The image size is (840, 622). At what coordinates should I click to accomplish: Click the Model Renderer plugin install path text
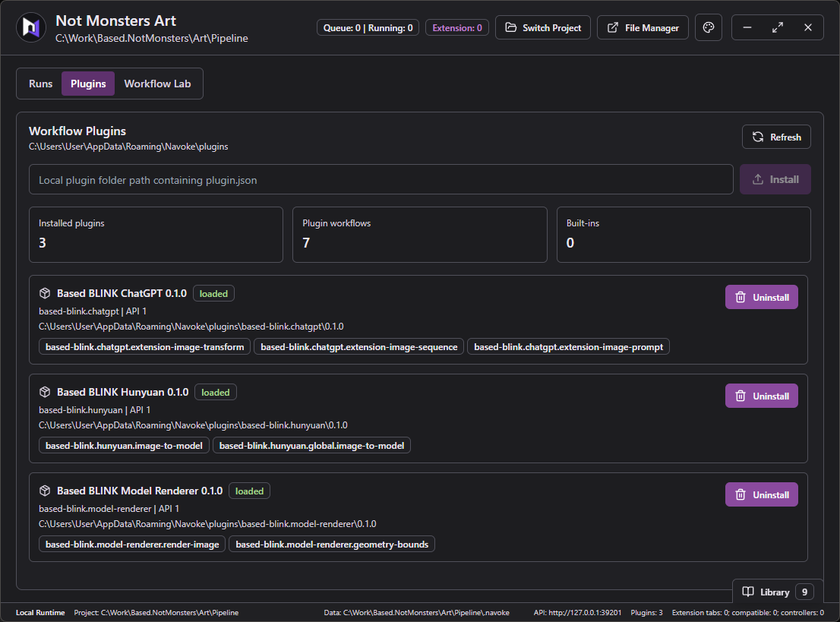pos(207,523)
